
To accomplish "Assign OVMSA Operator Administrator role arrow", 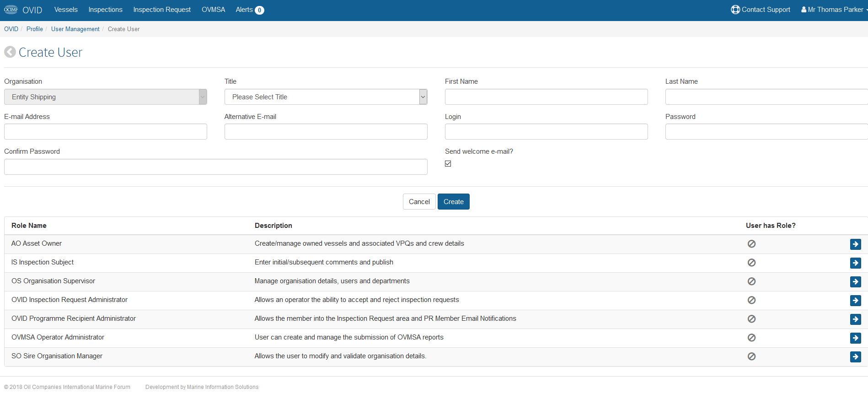I will click(x=856, y=338).
